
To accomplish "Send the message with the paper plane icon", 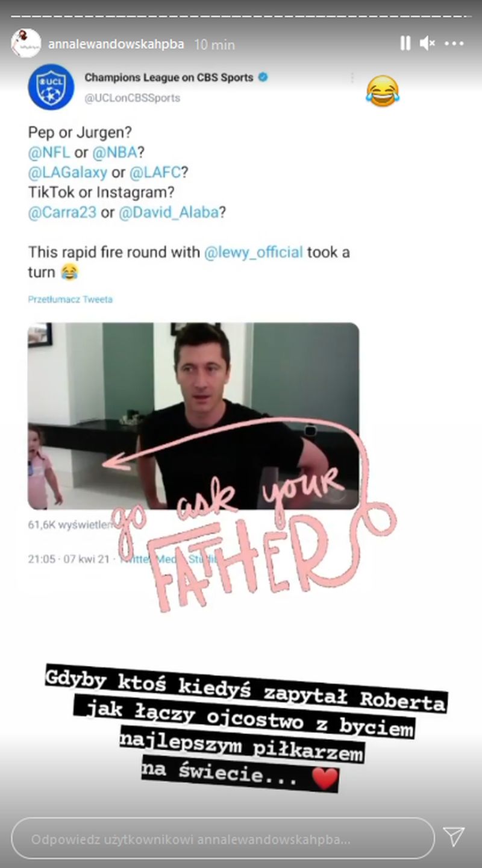I will point(454,837).
